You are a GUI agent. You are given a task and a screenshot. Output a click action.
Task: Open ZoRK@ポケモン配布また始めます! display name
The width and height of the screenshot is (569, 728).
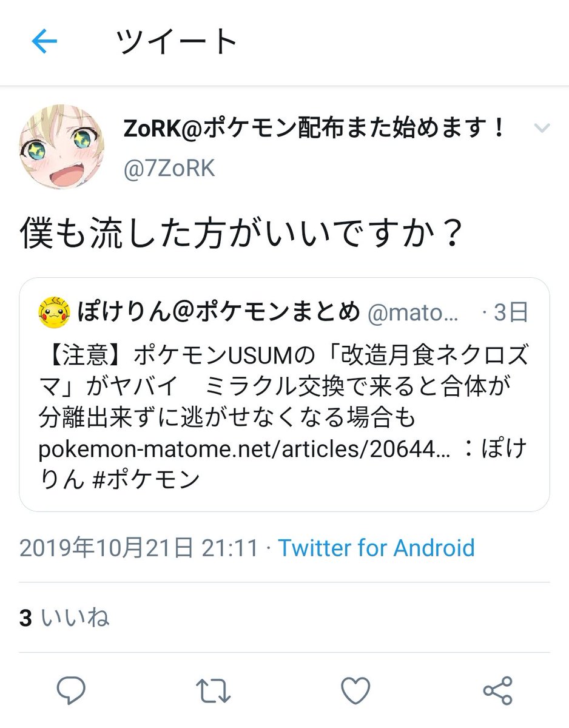click(315, 128)
